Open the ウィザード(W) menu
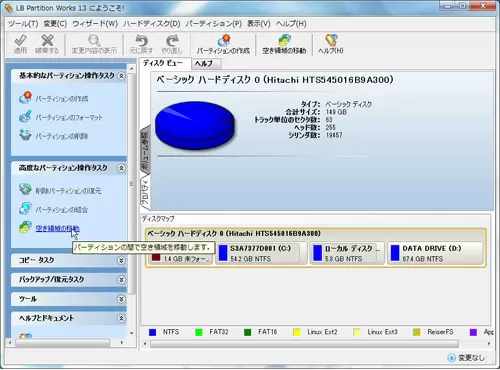 pos(95,24)
